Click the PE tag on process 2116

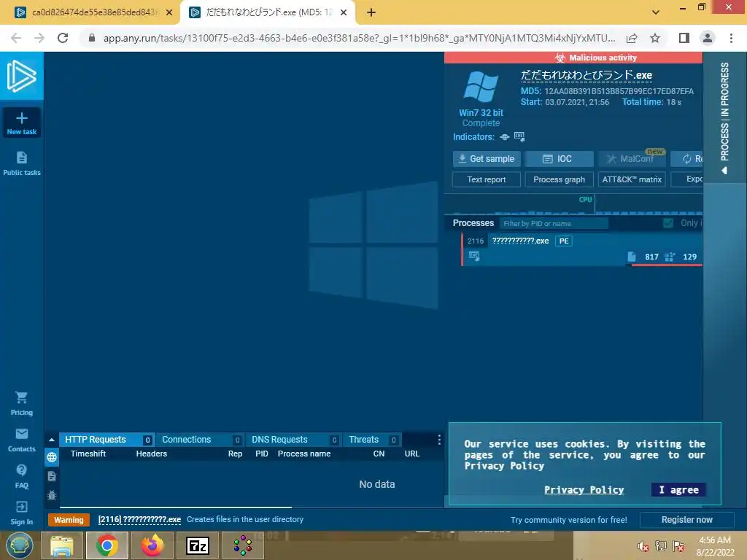pos(564,241)
